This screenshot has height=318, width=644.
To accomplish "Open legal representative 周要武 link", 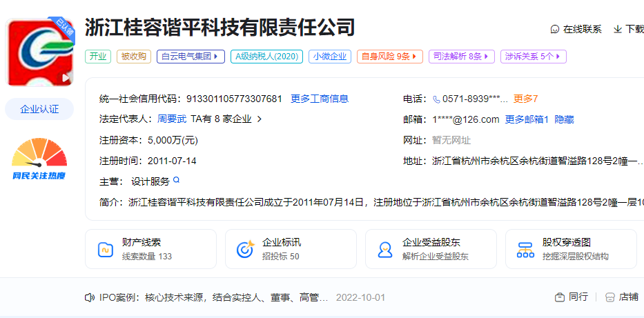I will (172, 119).
